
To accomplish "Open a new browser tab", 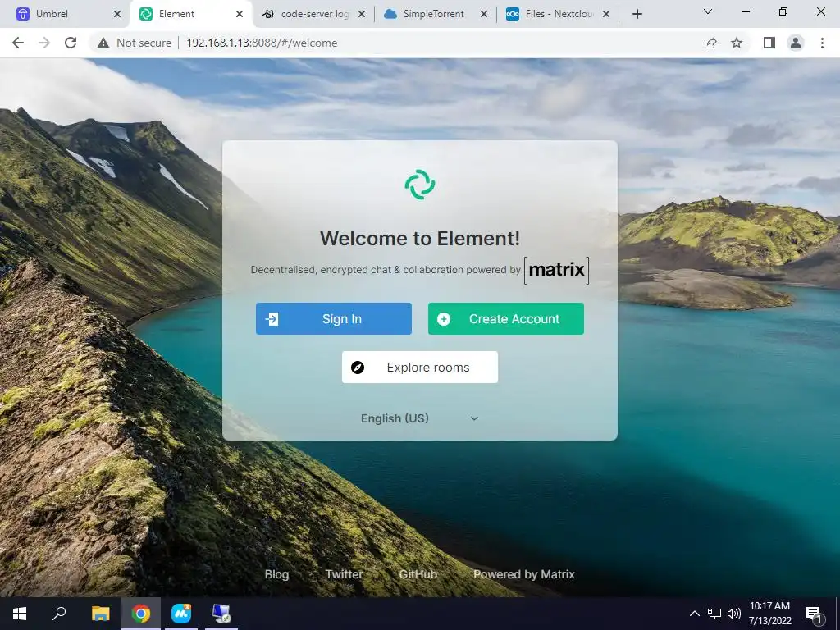I will click(637, 15).
